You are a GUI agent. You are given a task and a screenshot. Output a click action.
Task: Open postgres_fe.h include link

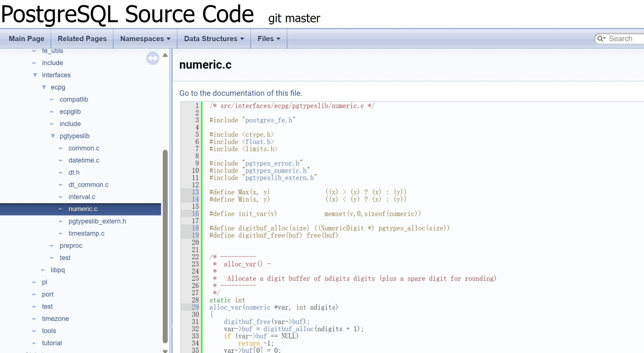tap(269, 120)
